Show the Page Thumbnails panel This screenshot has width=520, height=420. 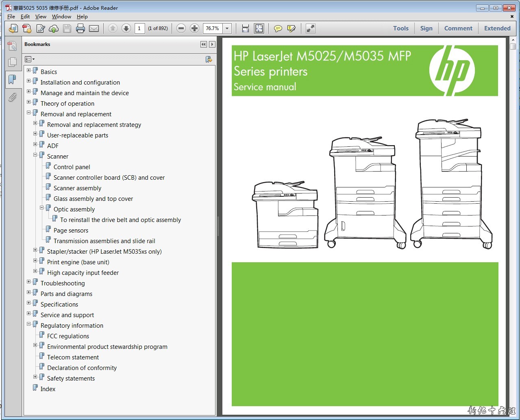[x=12, y=62]
